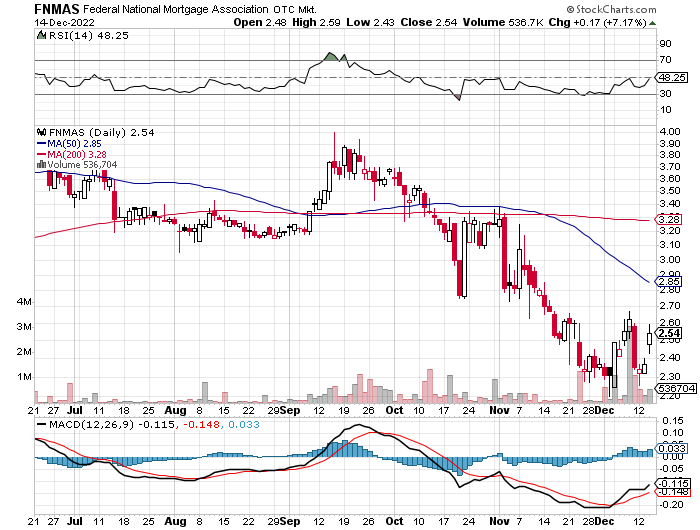Click the candlestick icon beside FNMAS (Daily)
The height and width of the screenshot is (530, 700).
(x=42, y=132)
